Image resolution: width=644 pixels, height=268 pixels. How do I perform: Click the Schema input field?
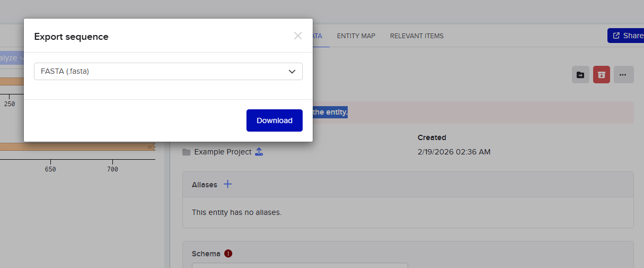click(299, 265)
